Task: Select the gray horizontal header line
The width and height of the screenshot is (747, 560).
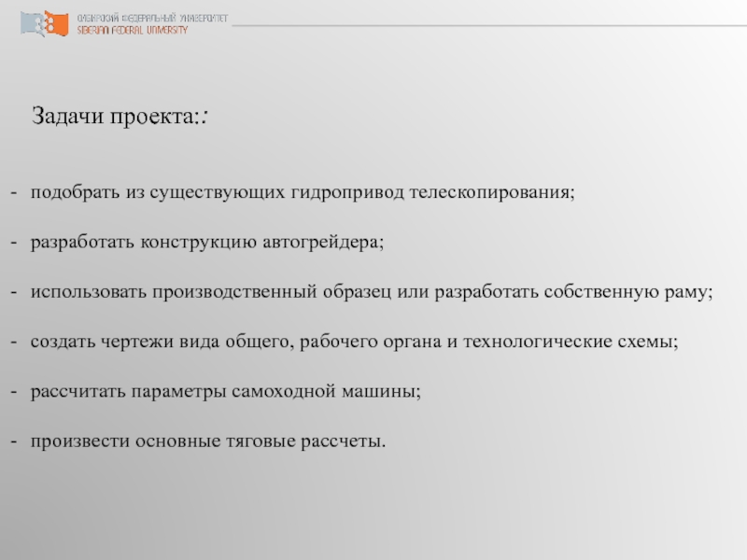Action: 486,25
